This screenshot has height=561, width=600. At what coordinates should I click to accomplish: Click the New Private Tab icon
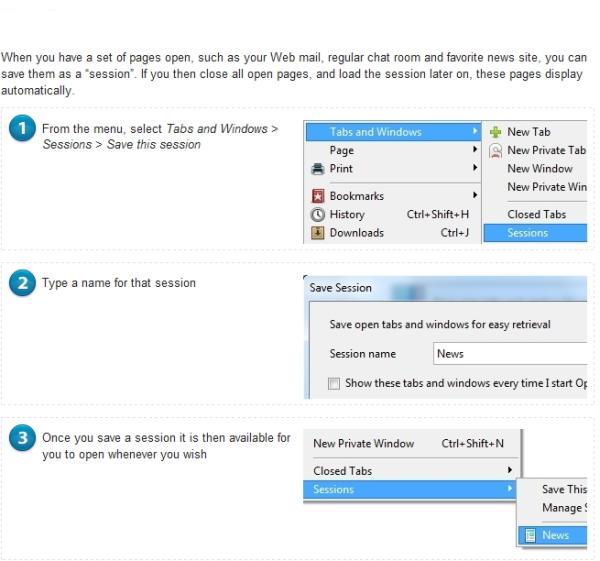pos(494,151)
